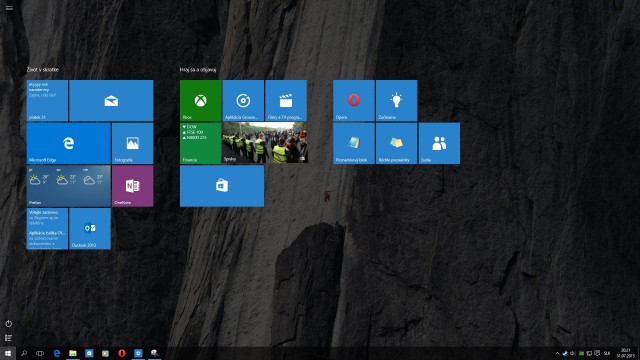The height and width of the screenshot is (360, 640).
Task: Open the Mail envelope tile
Action: coord(111,100)
